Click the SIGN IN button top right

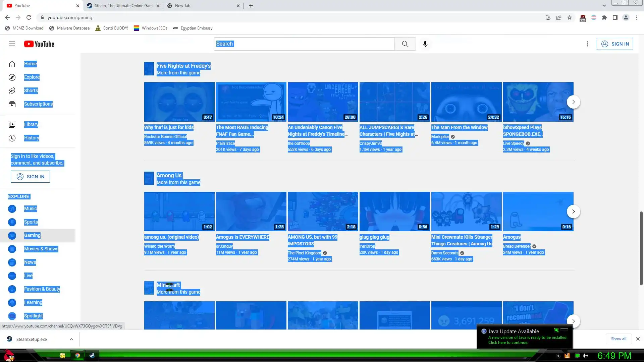614,44
